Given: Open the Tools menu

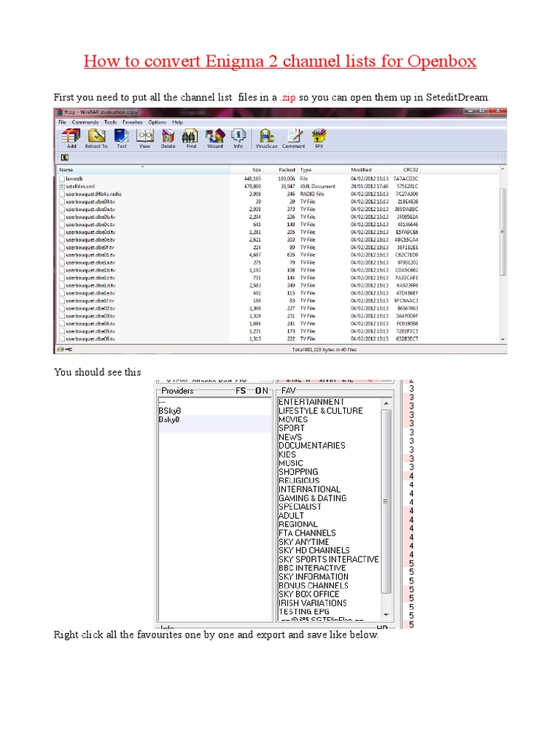Looking at the screenshot, I should 111,123.
